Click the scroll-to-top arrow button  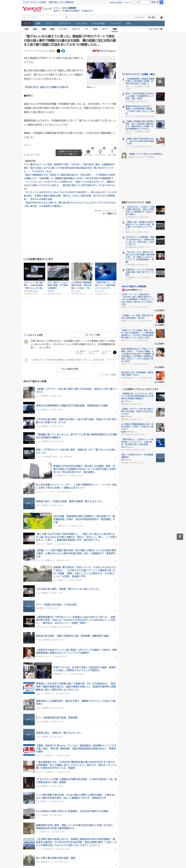[x=180, y=536]
